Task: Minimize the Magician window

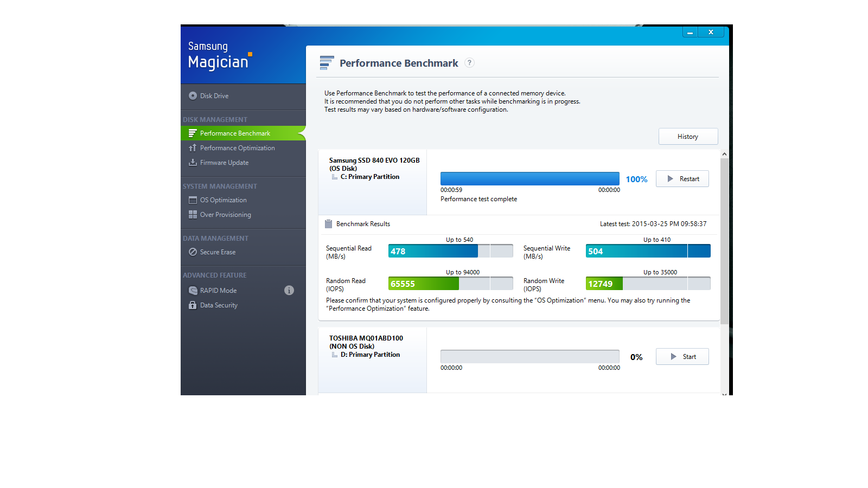Action: (x=690, y=33)
